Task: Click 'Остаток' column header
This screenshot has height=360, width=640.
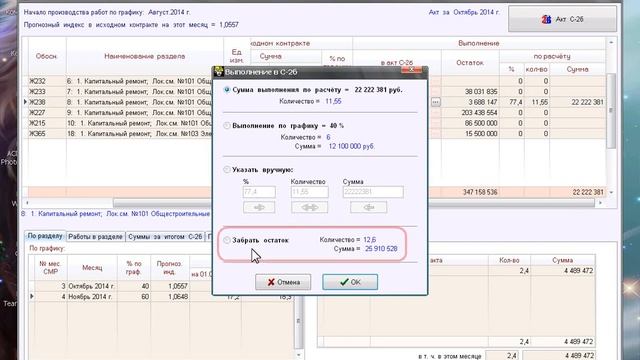Action: point(470,62)
